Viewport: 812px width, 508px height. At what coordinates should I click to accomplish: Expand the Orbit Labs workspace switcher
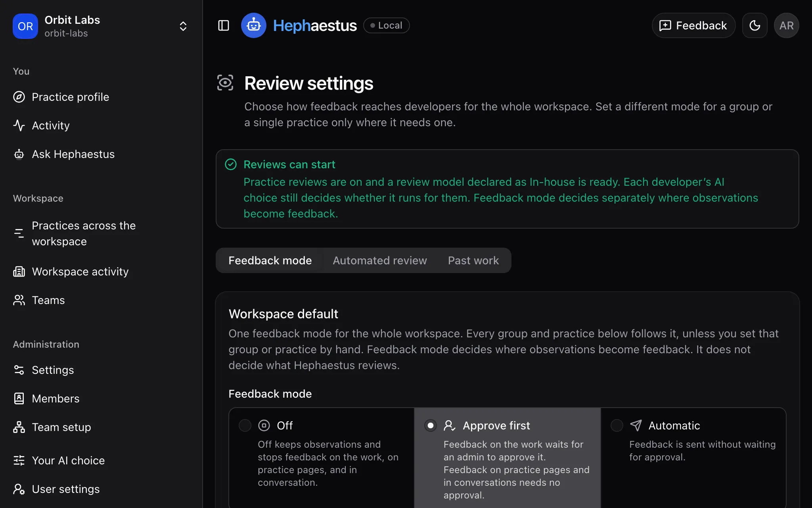pos(183,26)
